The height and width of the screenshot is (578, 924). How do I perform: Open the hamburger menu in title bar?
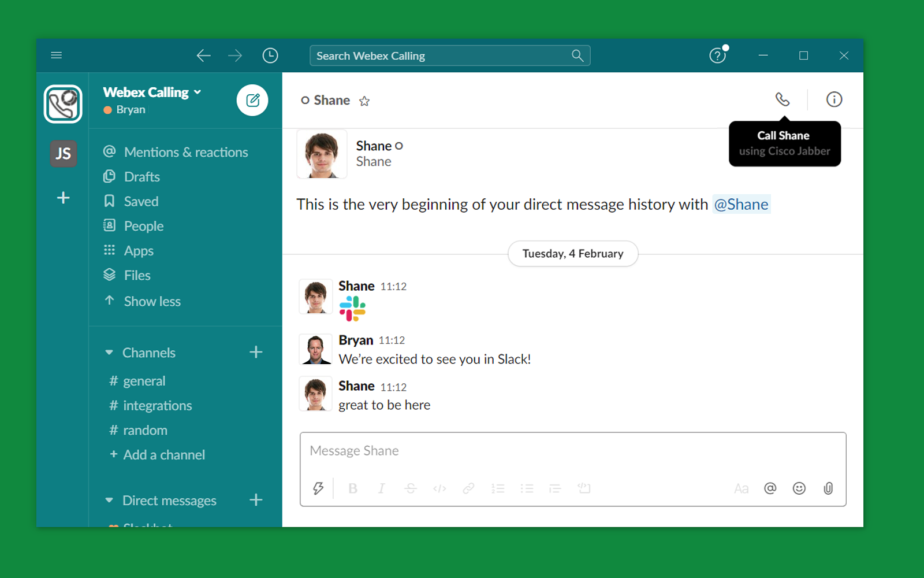(x=56, y=55)
